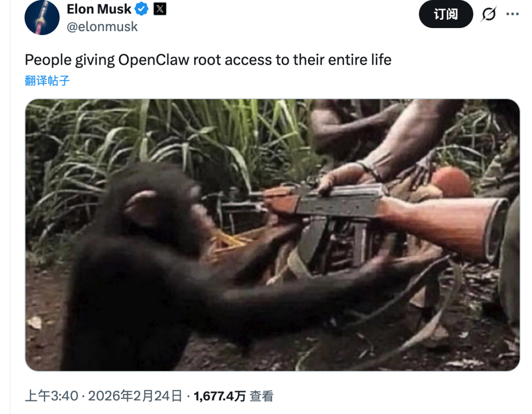Image resolution: width=532 pixels, height=414 pixels.
Task: Click the 1,677.4万 view count
Action: [220, 396]
